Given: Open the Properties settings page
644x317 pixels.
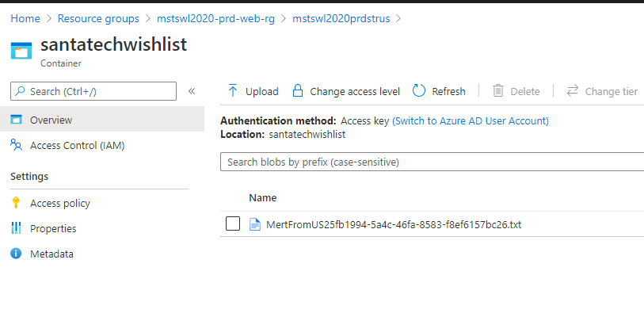Looking at the screenshot, I should [x=53, y=228].
